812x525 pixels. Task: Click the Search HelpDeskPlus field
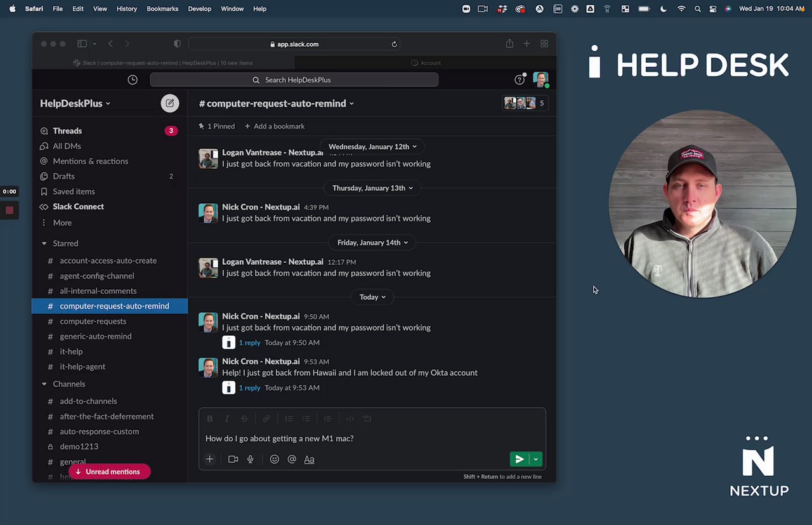[294, 80]
